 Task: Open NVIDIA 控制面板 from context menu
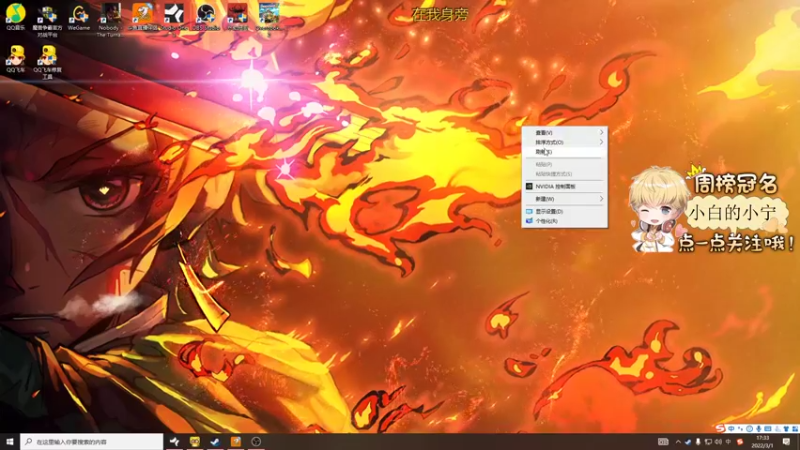point(564,187)
